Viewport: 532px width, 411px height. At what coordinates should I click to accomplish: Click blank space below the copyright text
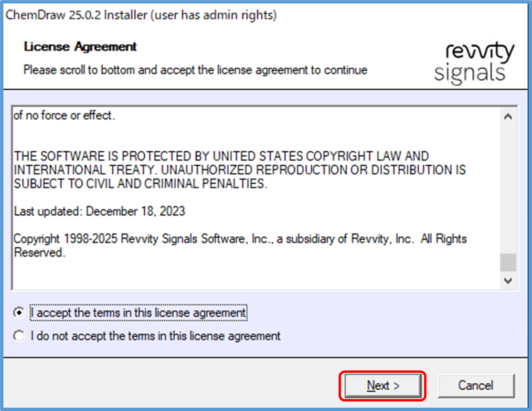point(239,274)
